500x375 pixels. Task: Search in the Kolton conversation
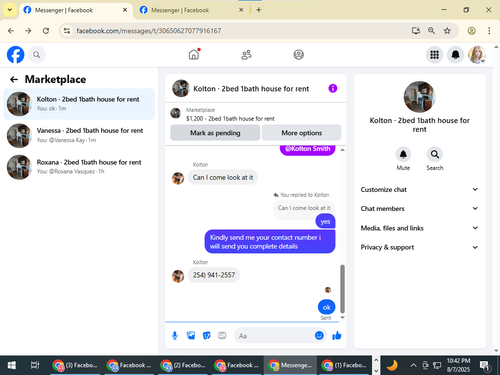(x=435, y=154)
